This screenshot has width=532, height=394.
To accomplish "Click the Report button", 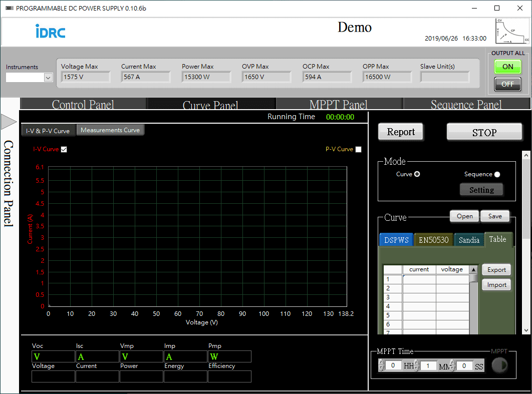I will 401,132.
